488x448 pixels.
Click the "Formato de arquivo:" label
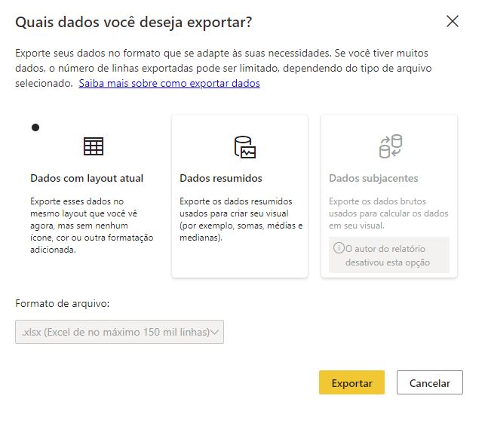(63, 303)
